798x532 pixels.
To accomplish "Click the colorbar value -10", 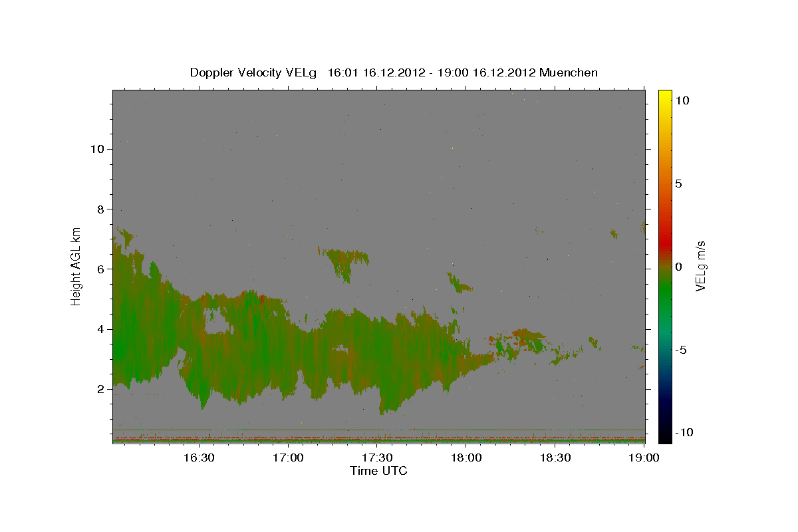I will [x=684, y=433].
